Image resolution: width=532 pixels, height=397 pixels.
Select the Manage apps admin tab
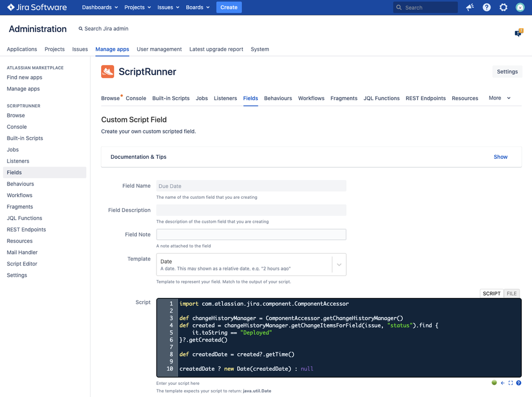[112, 49]
